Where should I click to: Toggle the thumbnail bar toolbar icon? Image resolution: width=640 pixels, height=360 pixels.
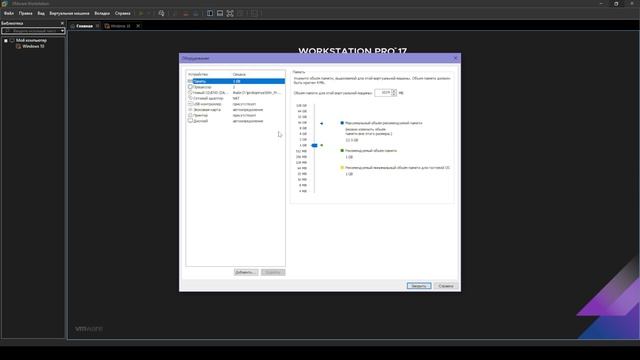pyautogui.click(x=220, y=13)
